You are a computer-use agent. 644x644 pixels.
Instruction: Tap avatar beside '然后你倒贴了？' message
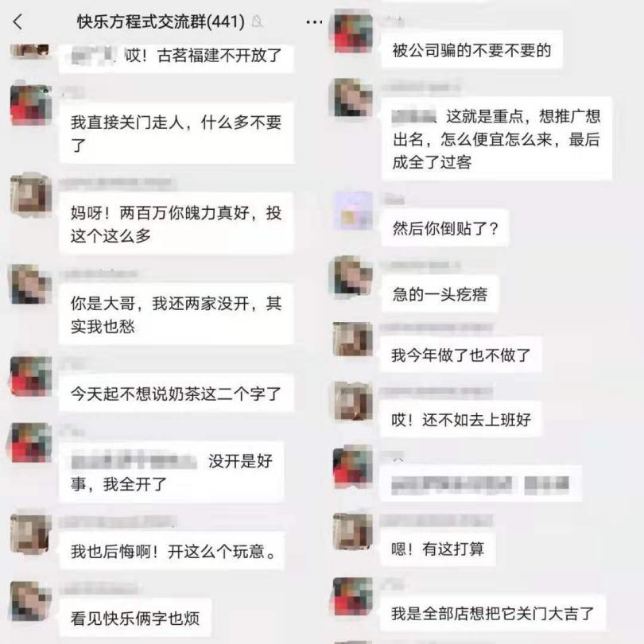[353, 211]
